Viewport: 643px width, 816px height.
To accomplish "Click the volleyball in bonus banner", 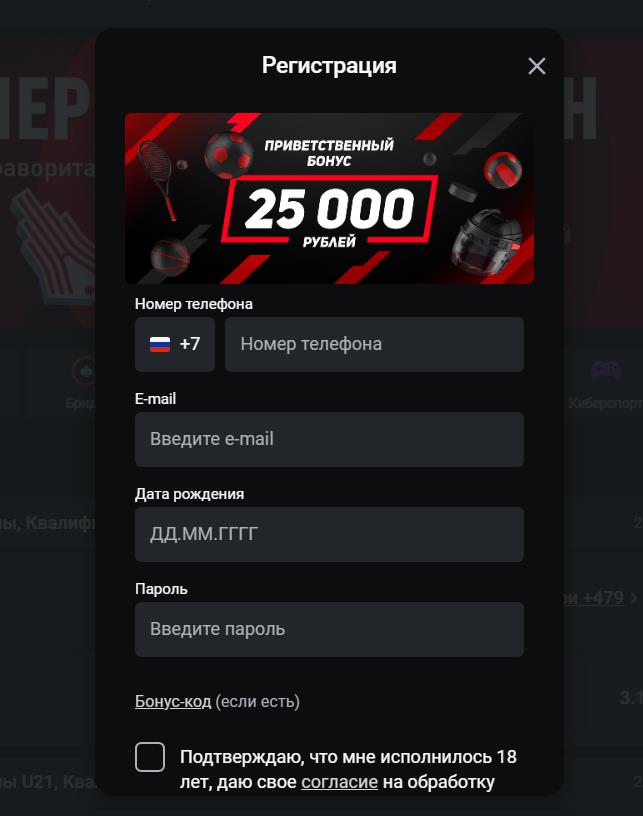I will click(x=503, y=170).
